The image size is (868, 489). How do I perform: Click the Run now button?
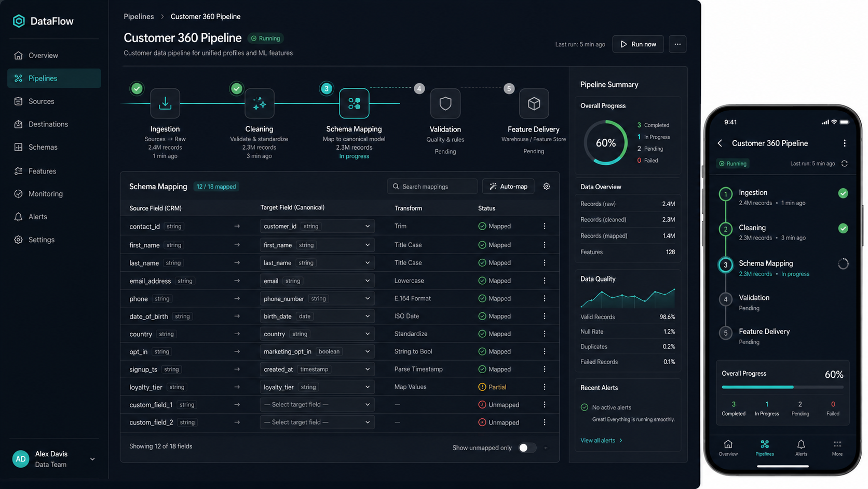[x=638, y=44]
